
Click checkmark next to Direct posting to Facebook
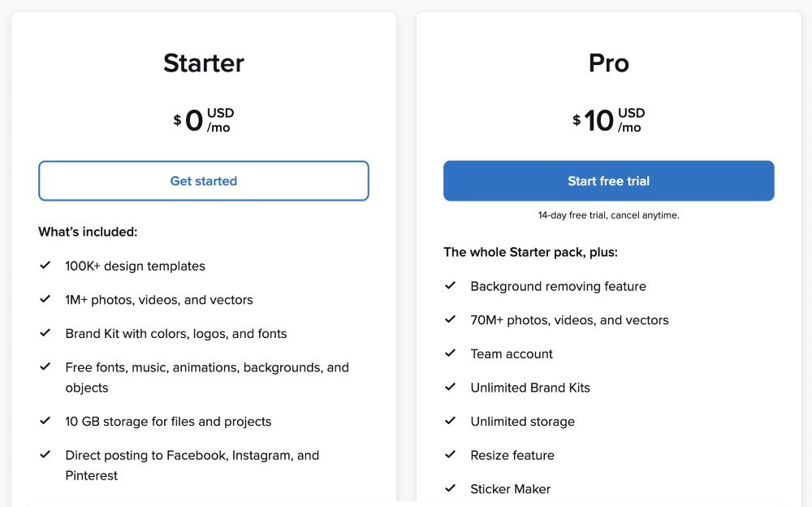coord(45,455)
